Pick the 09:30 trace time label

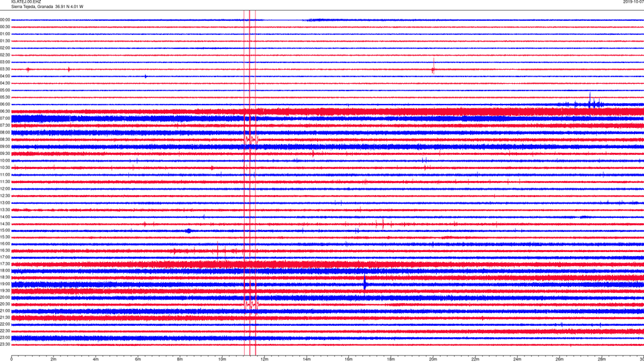pos(5,154)
